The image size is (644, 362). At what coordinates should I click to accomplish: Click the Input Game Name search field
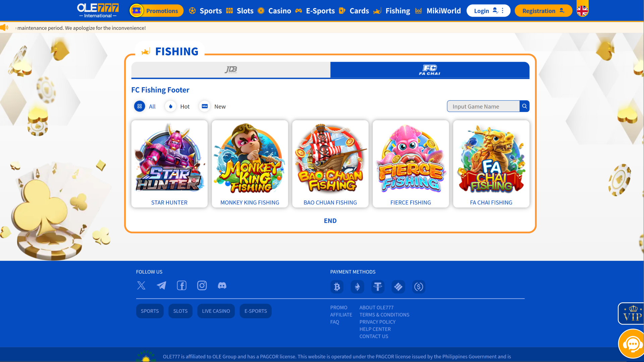click(x=483, y=106)
